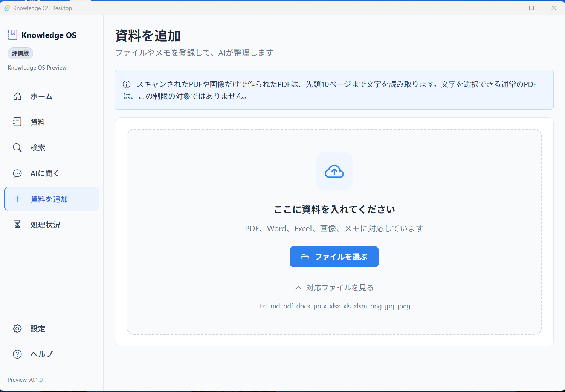Screen dimensions: 565x392
Task: Click the hourglass icon for 処理状況
Action: point(17,225)
